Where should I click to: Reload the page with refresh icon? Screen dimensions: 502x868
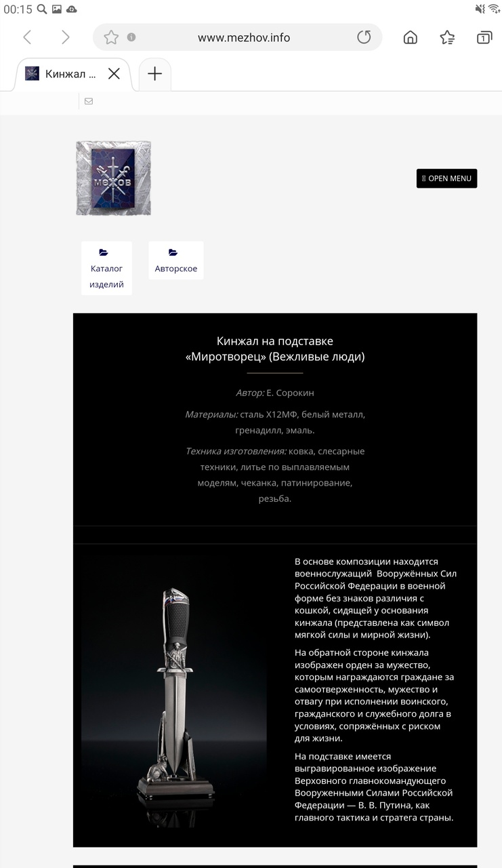[x=364, y=37]
